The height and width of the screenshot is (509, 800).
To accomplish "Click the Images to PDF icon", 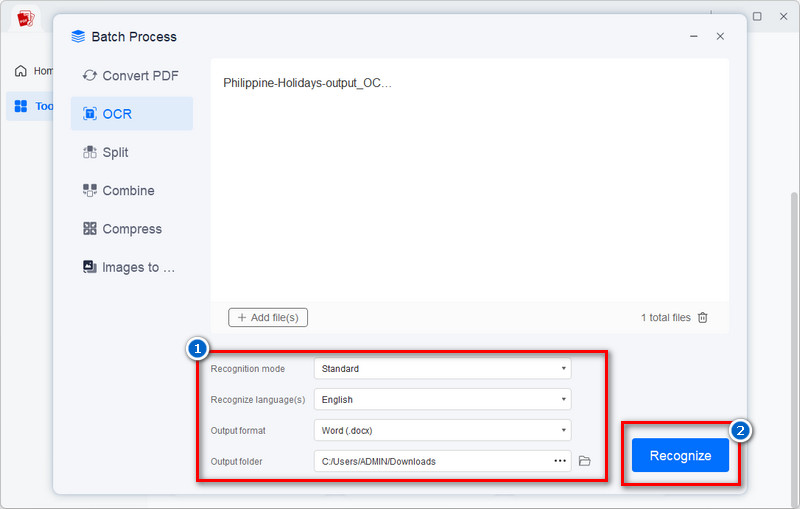I will click(x=90, y=267).
